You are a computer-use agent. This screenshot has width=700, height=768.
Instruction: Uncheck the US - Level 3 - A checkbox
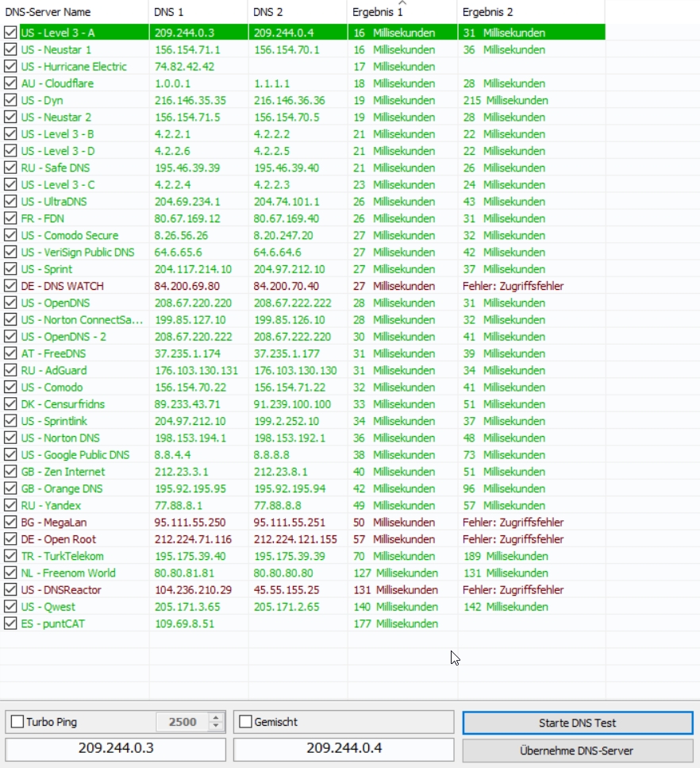coord(10,33)
